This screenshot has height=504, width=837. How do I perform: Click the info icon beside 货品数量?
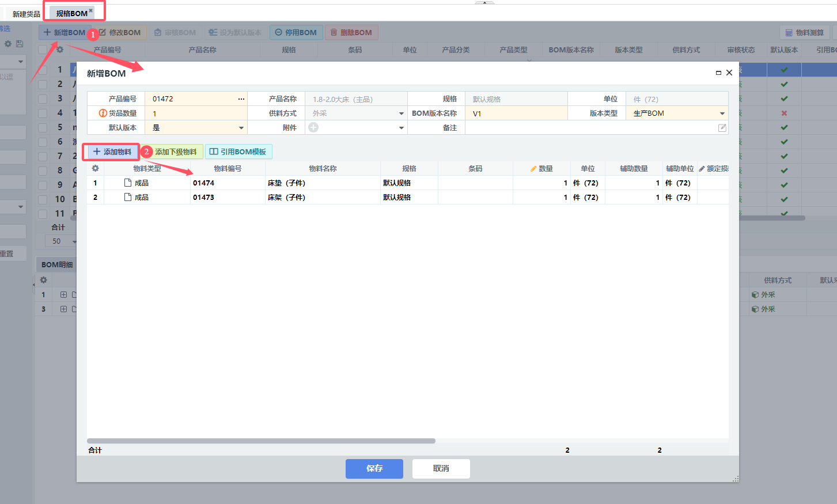point(103,113)
